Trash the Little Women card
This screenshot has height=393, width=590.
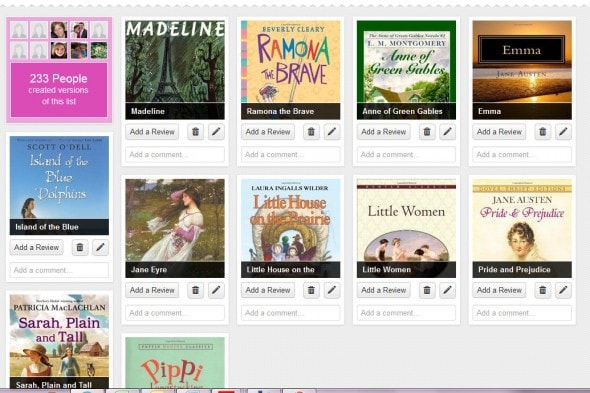(x=427, y=290)
